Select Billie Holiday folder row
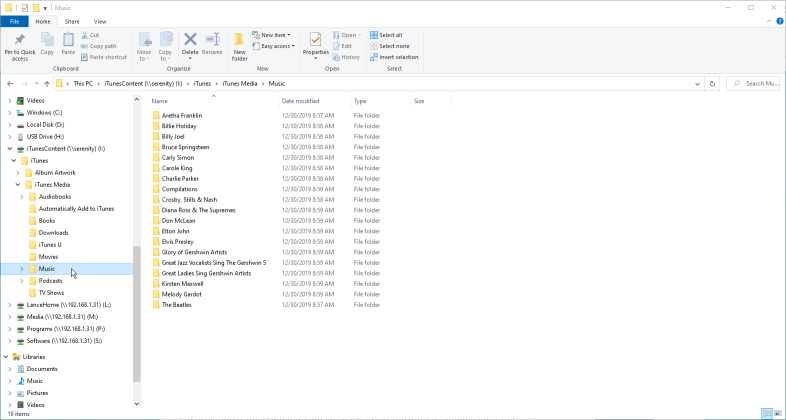The image size is (786, 420). click(179, 126)
